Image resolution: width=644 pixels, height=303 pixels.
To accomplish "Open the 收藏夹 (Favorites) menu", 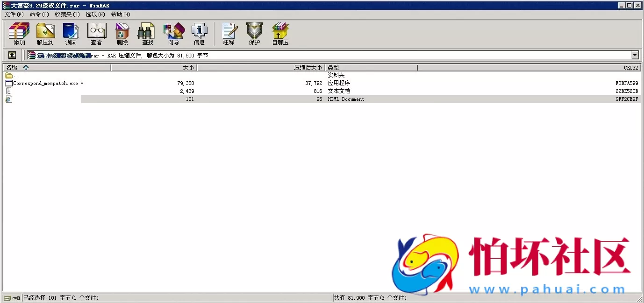I will (x=67, y=14).
